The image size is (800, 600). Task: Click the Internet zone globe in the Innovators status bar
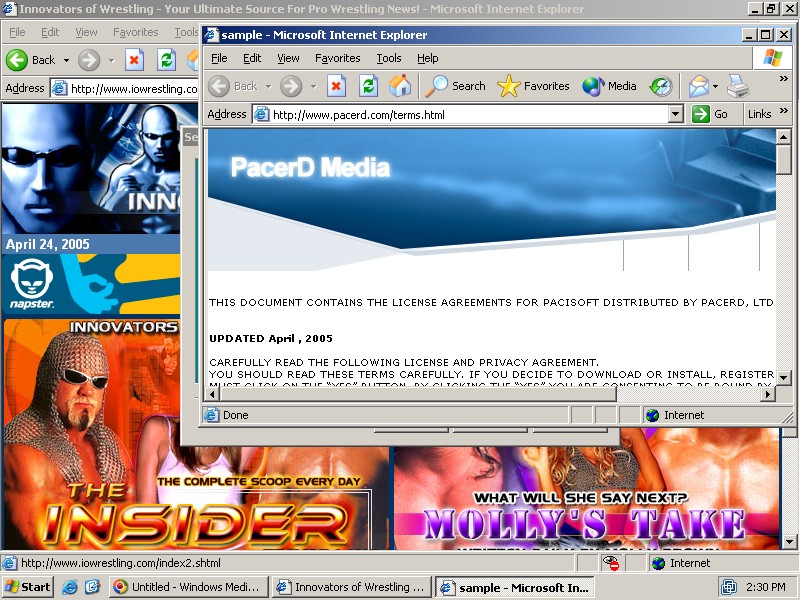[659, 563]
